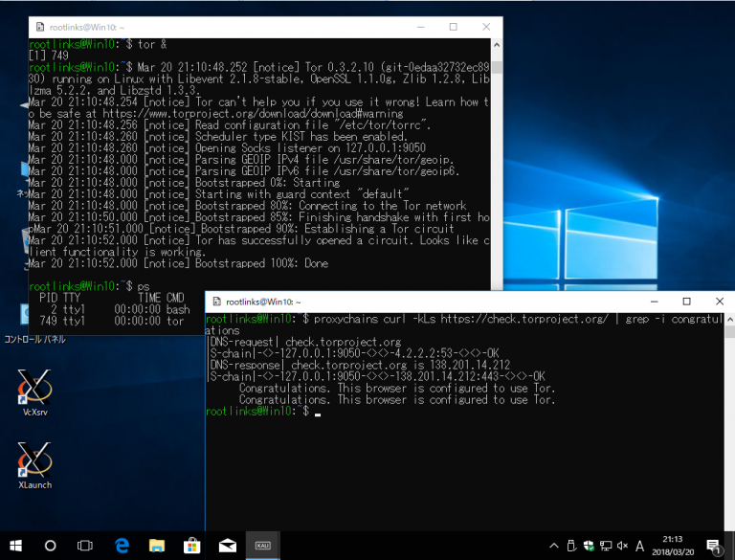Open the XLaunch desktop shortcut

pyautogui.click(x=35, y=466)
